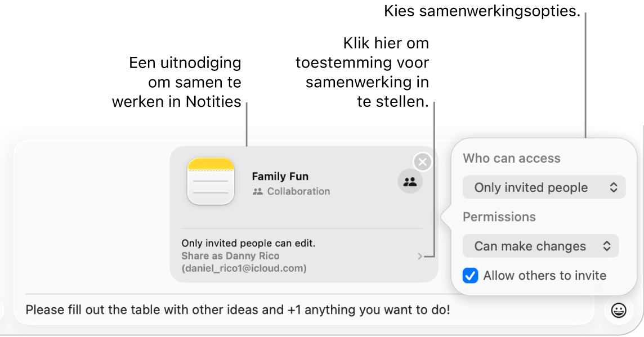Click in the message text field
Screen dimensions: 644x337
304,310
